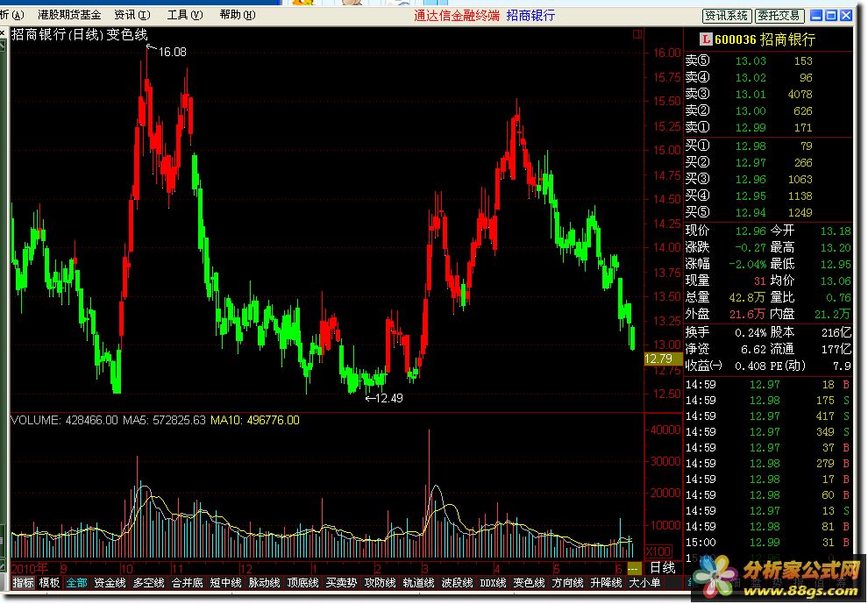Viewport: 868px width, 604px height.
Task: Switch to the 短中线 indicator
Action: [225, 583]
